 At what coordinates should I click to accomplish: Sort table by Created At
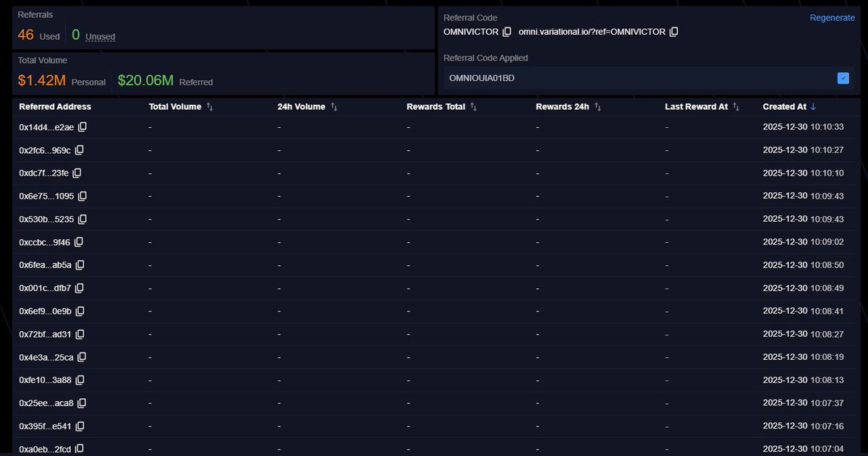tap(813, 106)
